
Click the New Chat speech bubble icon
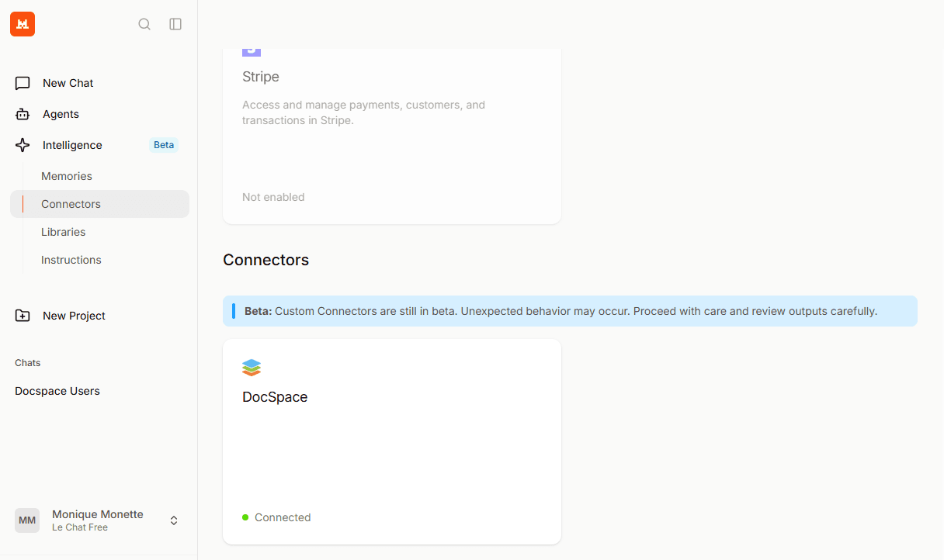23,83
